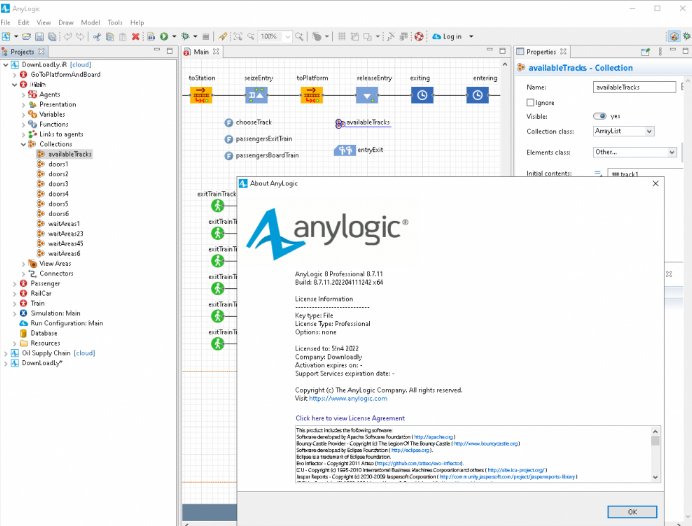
Task: Open the Model menu
Action: pyautogui.click(x=90, y=22)
